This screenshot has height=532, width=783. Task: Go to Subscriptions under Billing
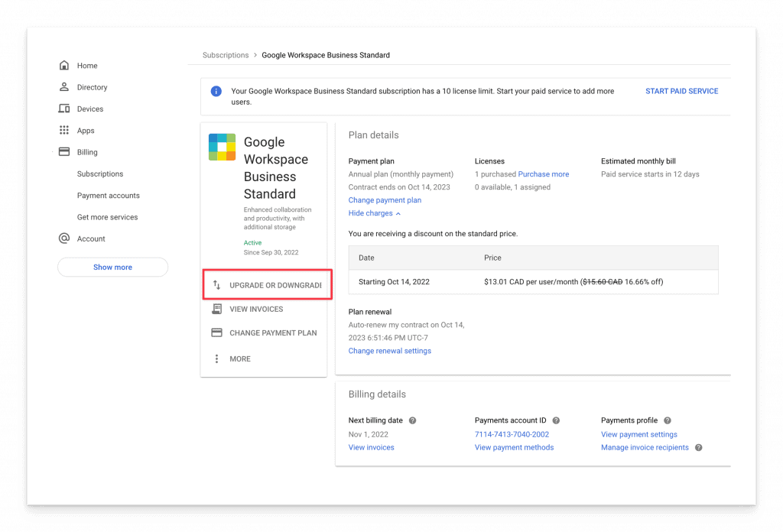[100, 174]
